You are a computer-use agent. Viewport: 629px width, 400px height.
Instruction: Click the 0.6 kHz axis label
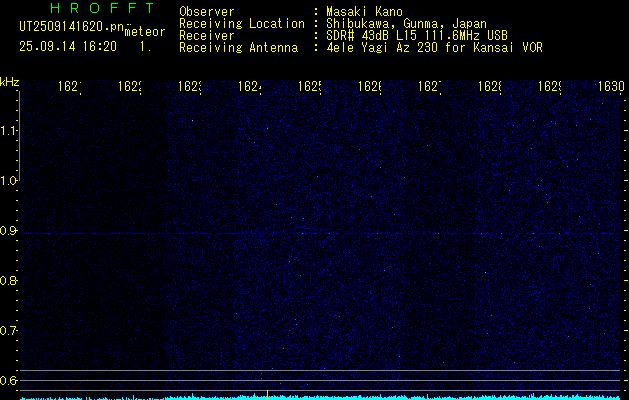(8, 380)
